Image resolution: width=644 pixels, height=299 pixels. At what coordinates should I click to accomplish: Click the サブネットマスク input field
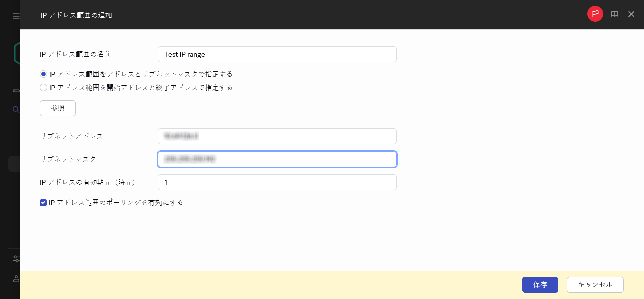coord(277,159)
